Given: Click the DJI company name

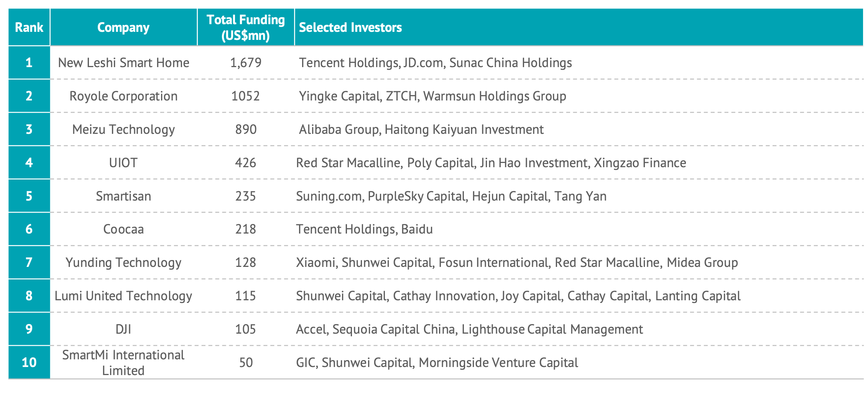Looking at the screenshot, I should [123, 329].
